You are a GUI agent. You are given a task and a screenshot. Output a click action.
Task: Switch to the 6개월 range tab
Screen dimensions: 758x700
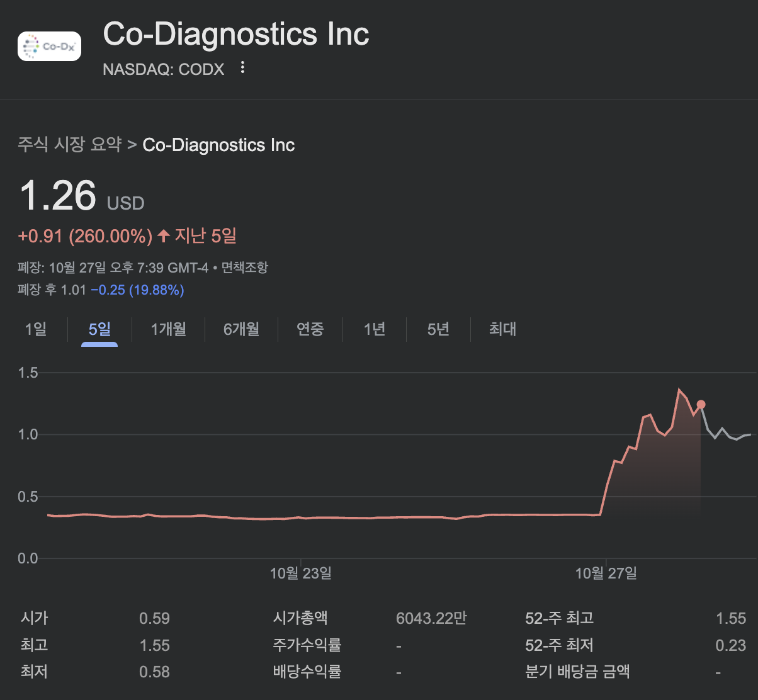coord(241,329)
